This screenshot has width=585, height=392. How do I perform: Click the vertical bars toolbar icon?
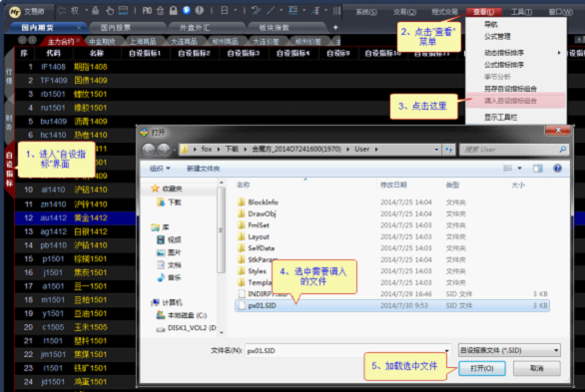click(336, 10)
